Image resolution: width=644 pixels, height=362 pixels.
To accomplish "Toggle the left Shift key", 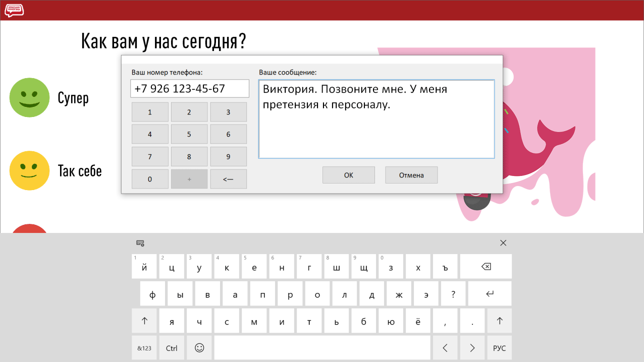I will (144, 321).
